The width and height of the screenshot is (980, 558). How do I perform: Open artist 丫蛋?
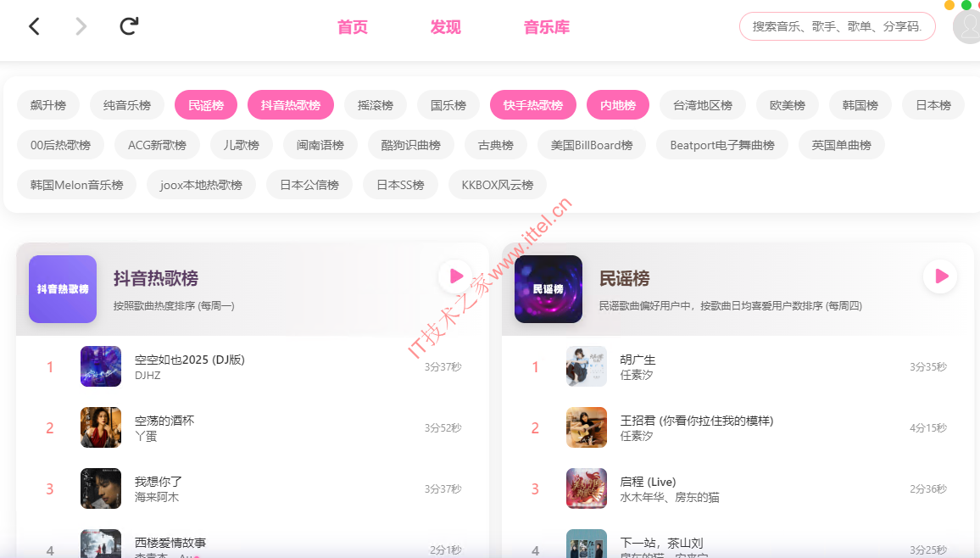[x=146, y=436]
